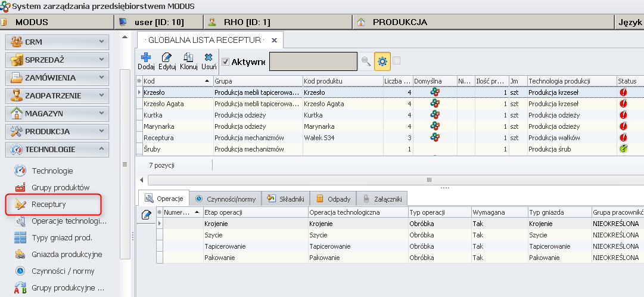Click the PRODUKCJA header button
Screen dimensions: 644x297
point(483,22)
